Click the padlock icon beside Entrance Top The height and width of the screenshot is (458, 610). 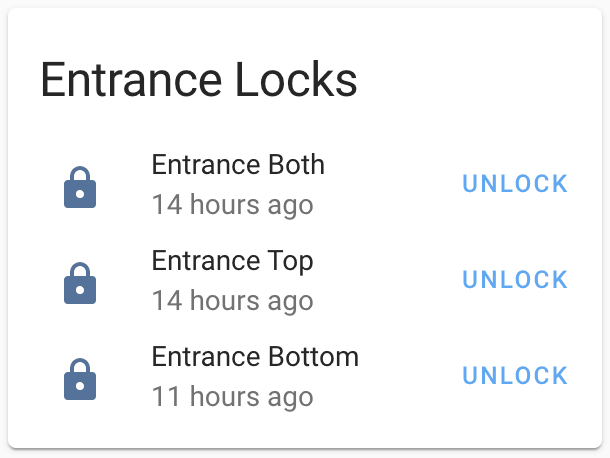point(80,283)
